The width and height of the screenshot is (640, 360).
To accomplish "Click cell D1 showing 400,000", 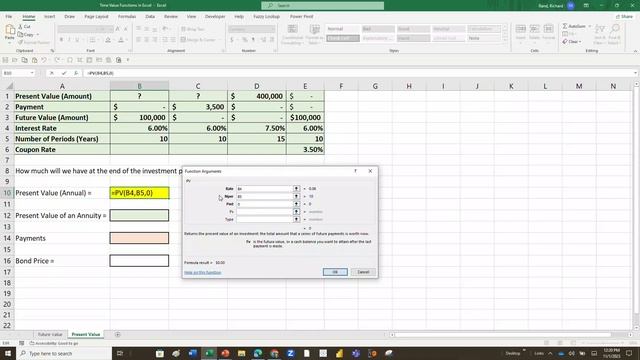I will coord(256,96).
